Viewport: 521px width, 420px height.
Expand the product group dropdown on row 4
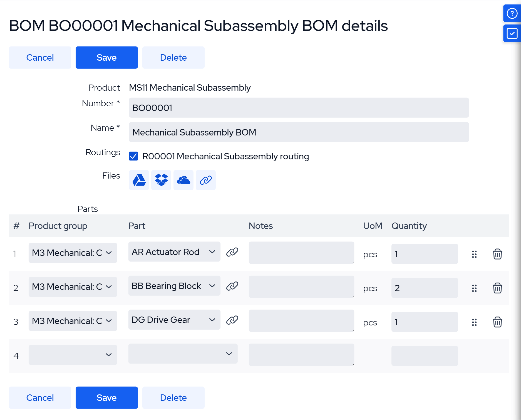coord(73,355)
